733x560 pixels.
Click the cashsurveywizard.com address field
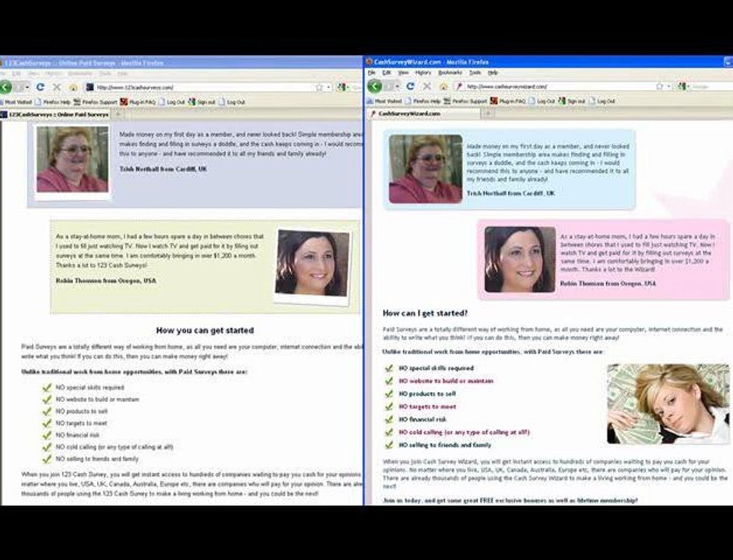point(563,86)
